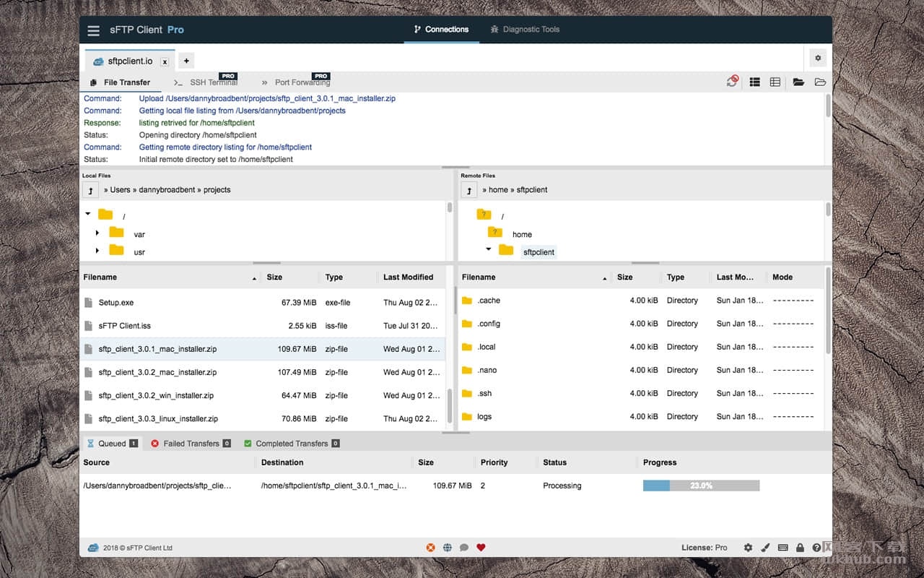924x578 pixels.
Task: Expand the usr folder in local tree
Action: coord(97,251)
